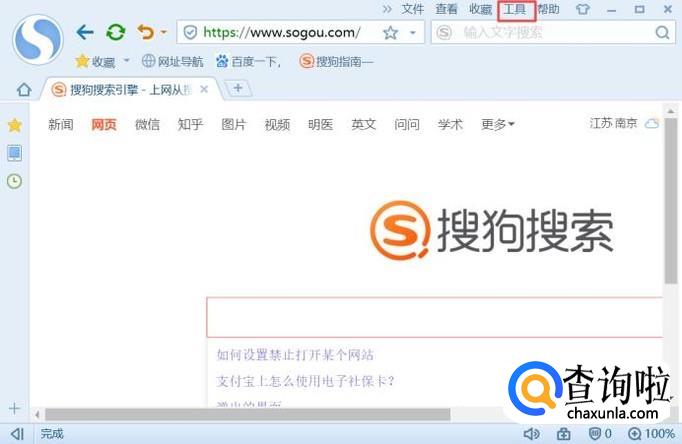Select the 网页 category
This screenshot has width=682, height=444.
pos(104,125)
